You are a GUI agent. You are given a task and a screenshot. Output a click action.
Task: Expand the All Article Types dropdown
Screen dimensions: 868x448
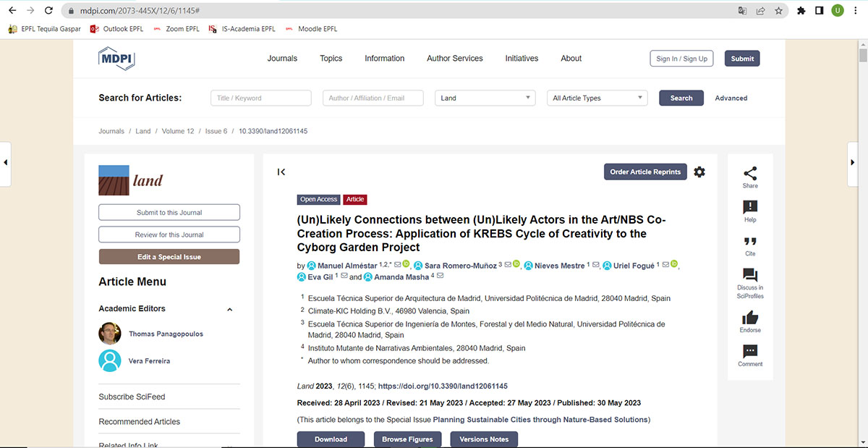click(597, 98)
